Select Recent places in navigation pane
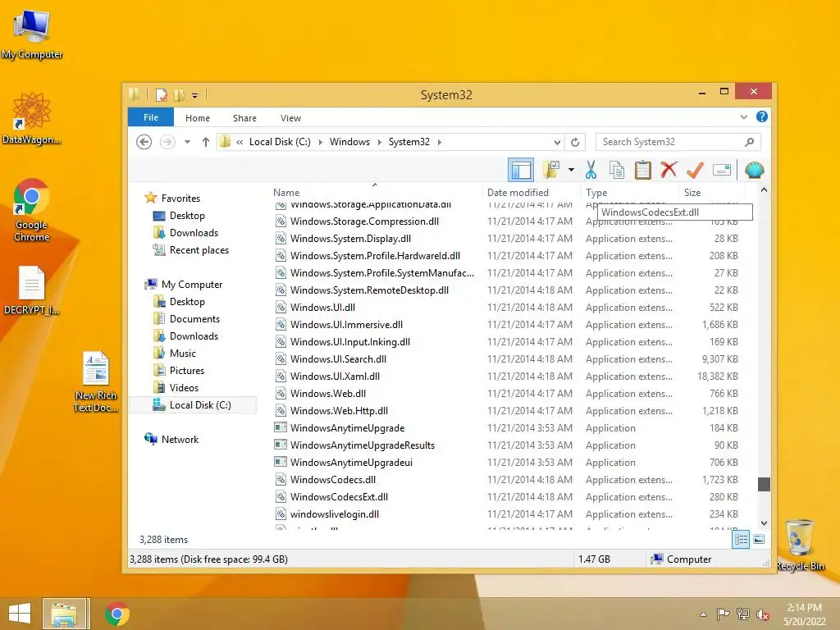 tap(199, 250)
